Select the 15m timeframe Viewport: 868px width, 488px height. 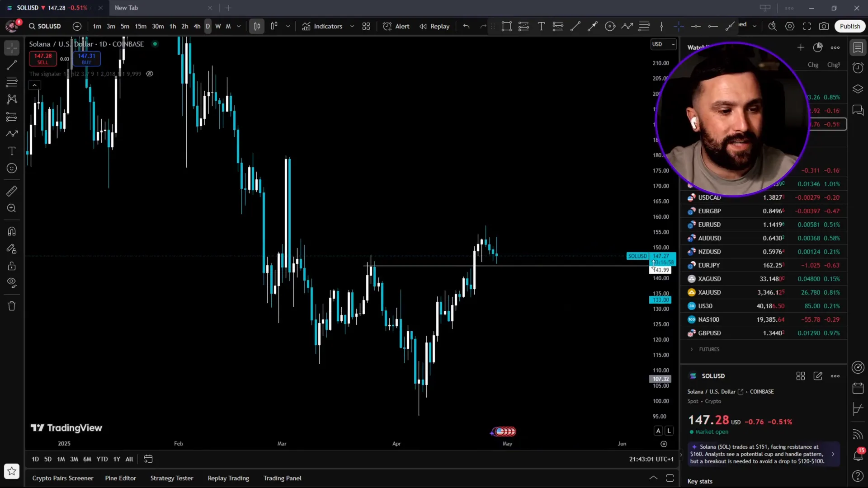(x=141, y=26)
